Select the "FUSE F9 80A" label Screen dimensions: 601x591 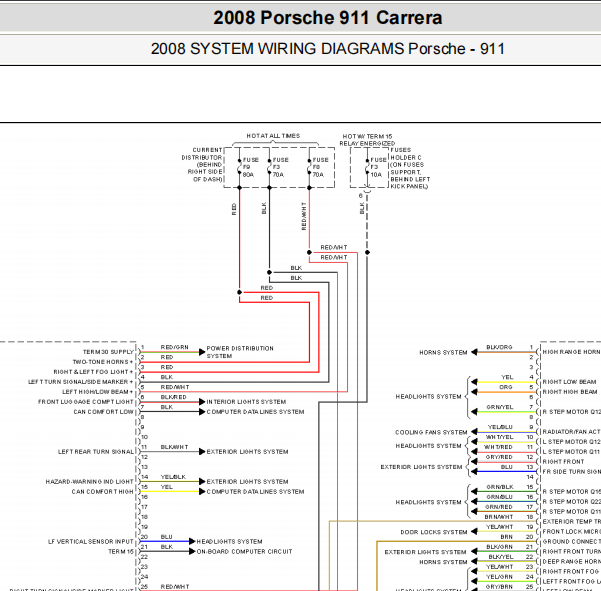[x=251, y=167]
